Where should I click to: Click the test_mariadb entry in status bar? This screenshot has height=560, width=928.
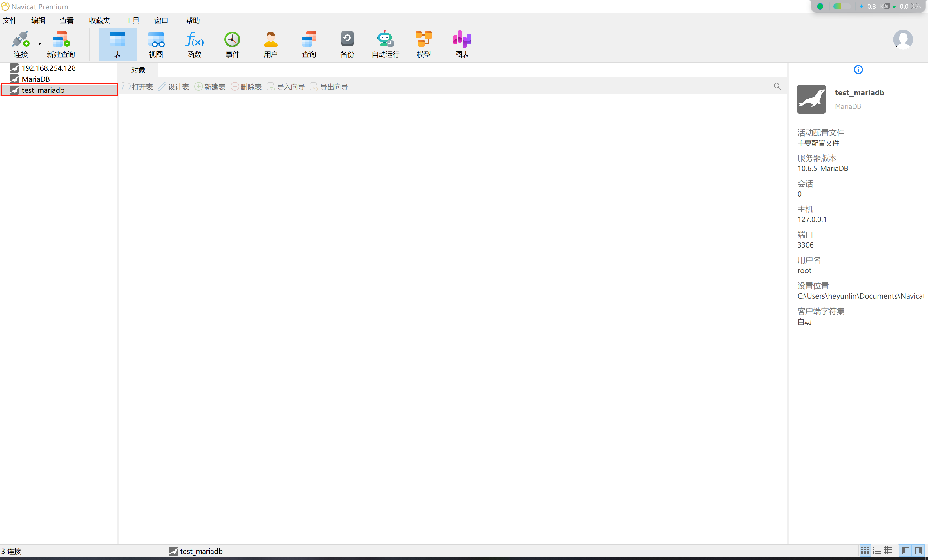tap(195, 551)
